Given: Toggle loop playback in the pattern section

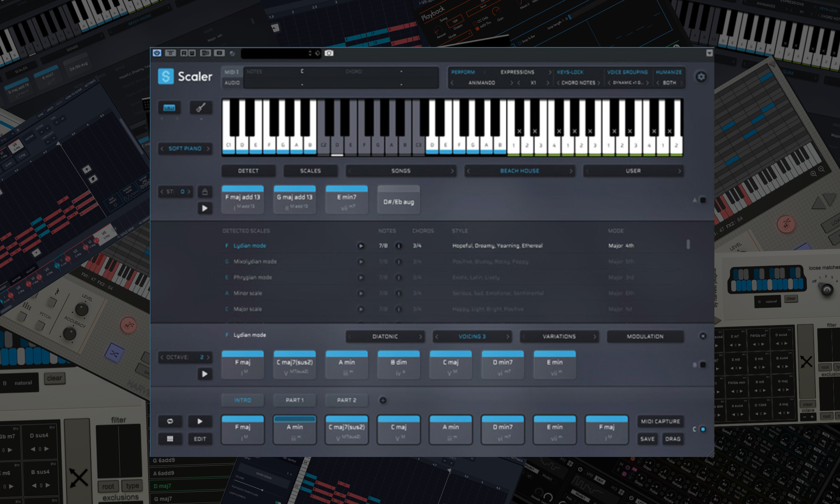Looking at the screenshot, I should point(170,421).
